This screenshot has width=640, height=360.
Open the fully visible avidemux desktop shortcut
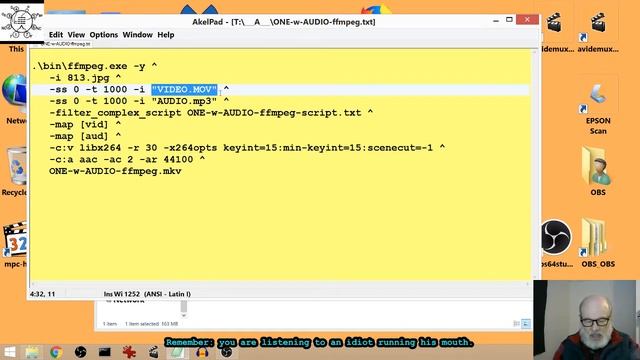(x=598, y=33)
